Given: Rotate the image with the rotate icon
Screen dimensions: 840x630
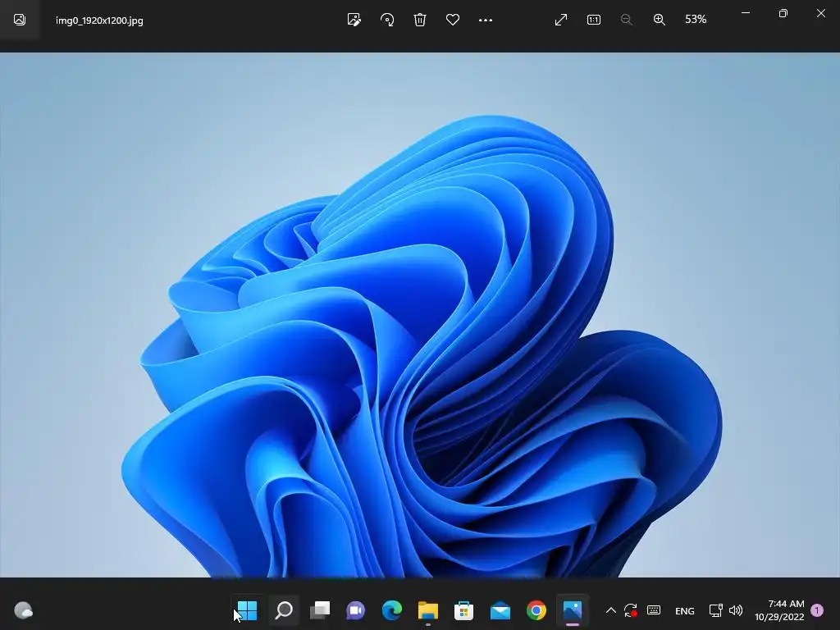Looking at the screenshot, I should coord(387,20).
